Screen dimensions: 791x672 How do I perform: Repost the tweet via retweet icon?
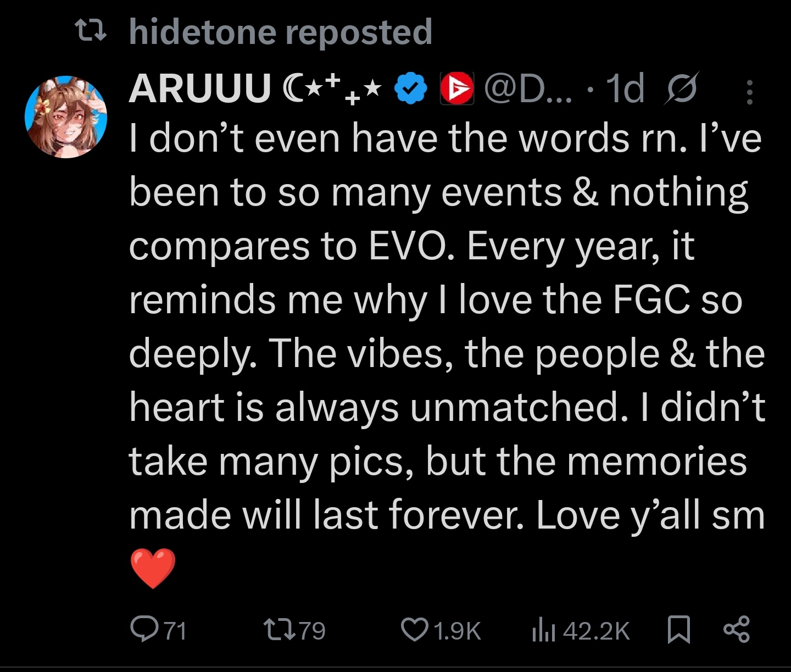(278, 630)
